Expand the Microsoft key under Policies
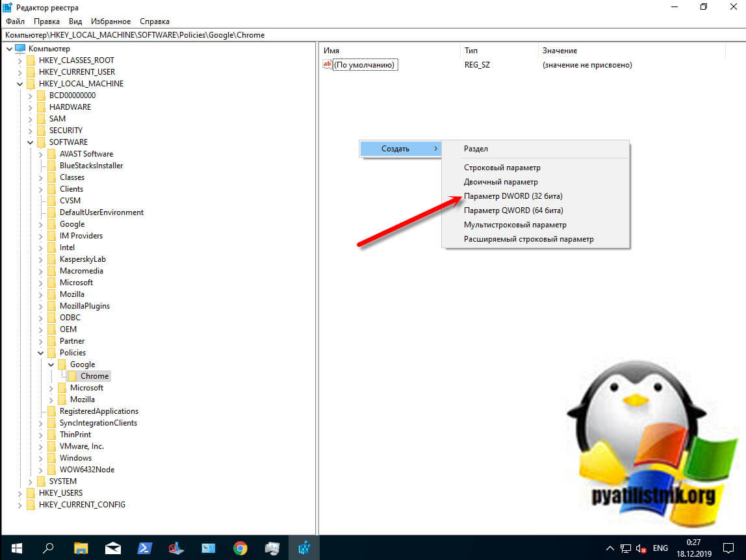Viewport: 746px width, 560px height. tap(51, 388)
